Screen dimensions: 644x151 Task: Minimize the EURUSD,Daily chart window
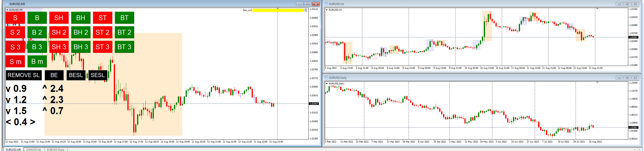619,78
